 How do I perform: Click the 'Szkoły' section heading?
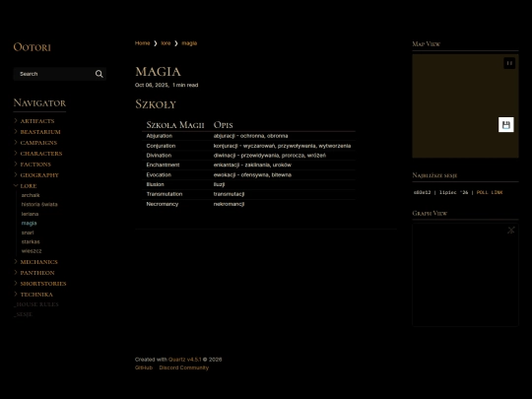point(156,104)
